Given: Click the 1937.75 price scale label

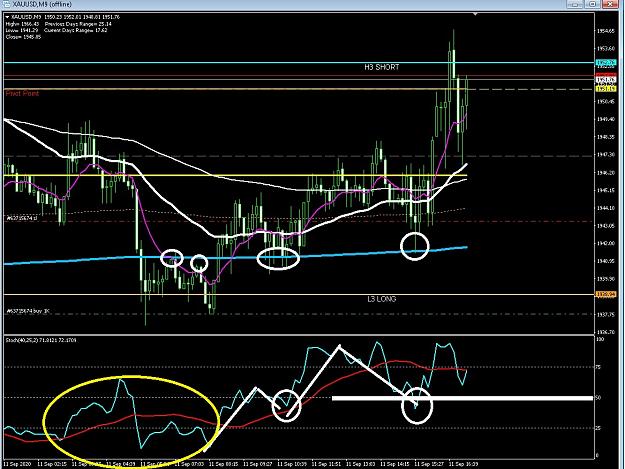Looking at the screenshot, I should [606, 314].
